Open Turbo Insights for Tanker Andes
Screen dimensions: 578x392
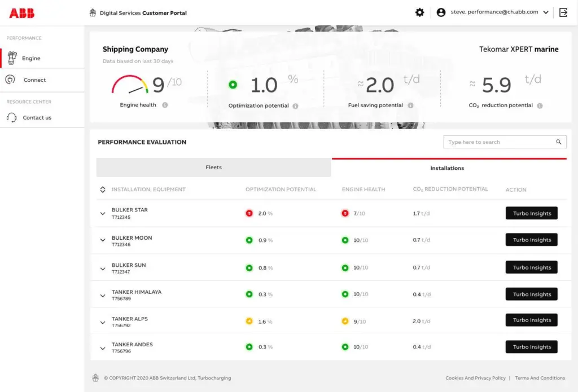click(532, 347)
